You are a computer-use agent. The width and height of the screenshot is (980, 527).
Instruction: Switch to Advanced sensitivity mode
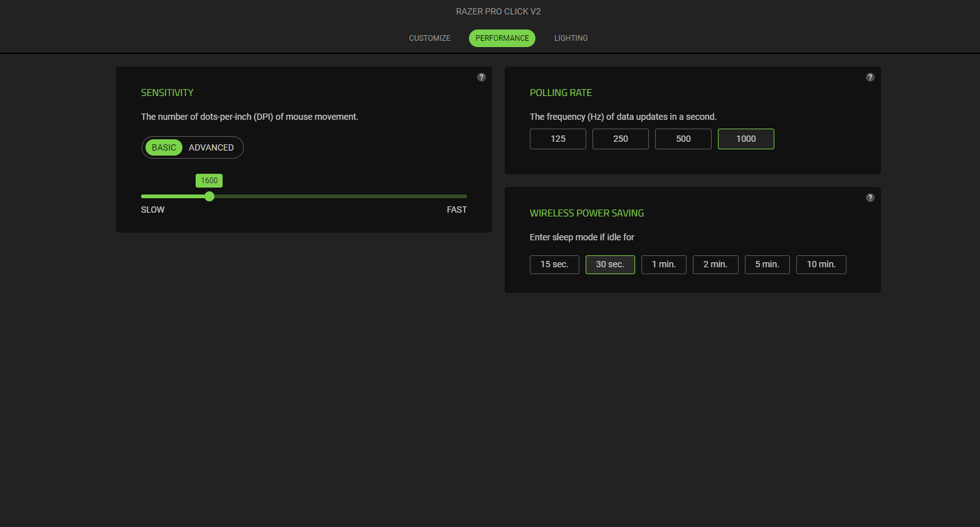pos(211,147)
